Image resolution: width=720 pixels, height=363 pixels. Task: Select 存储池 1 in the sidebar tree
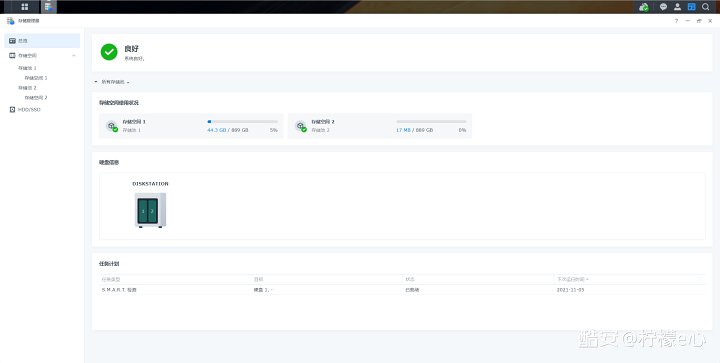27,68
